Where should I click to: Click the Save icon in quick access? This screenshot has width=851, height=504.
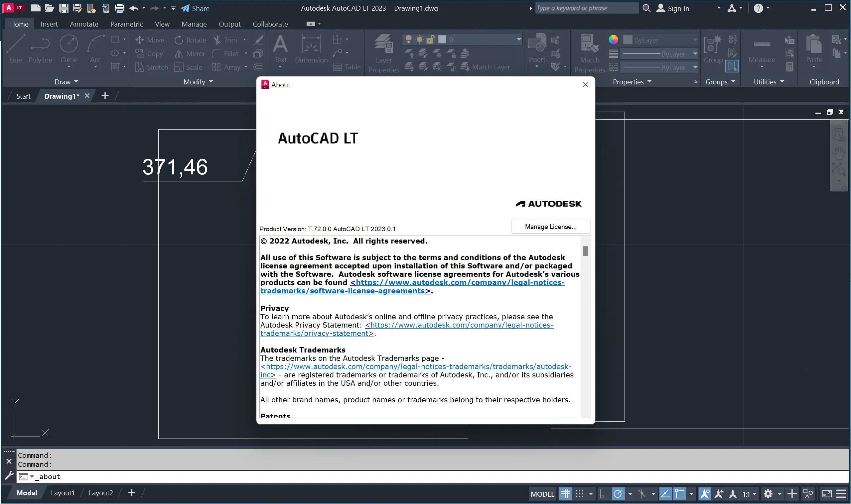[64, 8]
